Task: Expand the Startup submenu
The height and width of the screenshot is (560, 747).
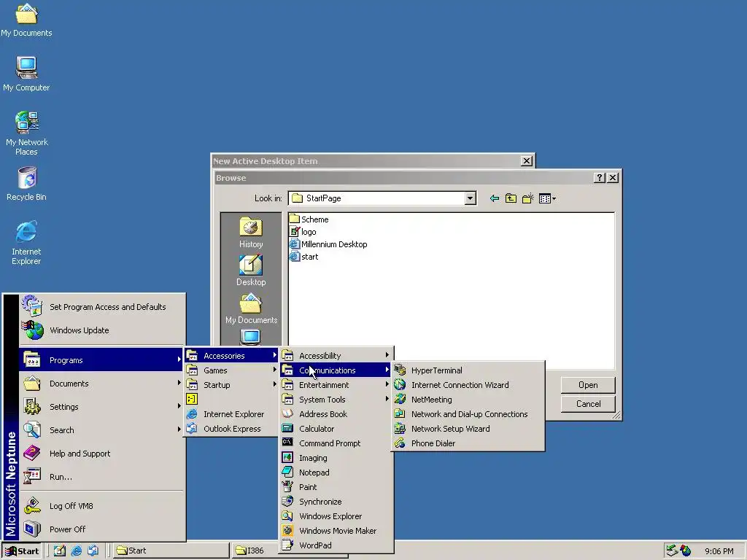Action: [x=231, y=385]
